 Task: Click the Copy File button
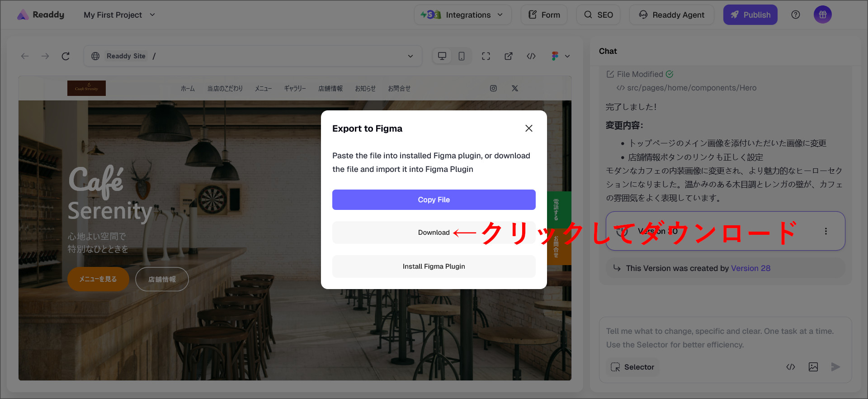coord(434,199)
